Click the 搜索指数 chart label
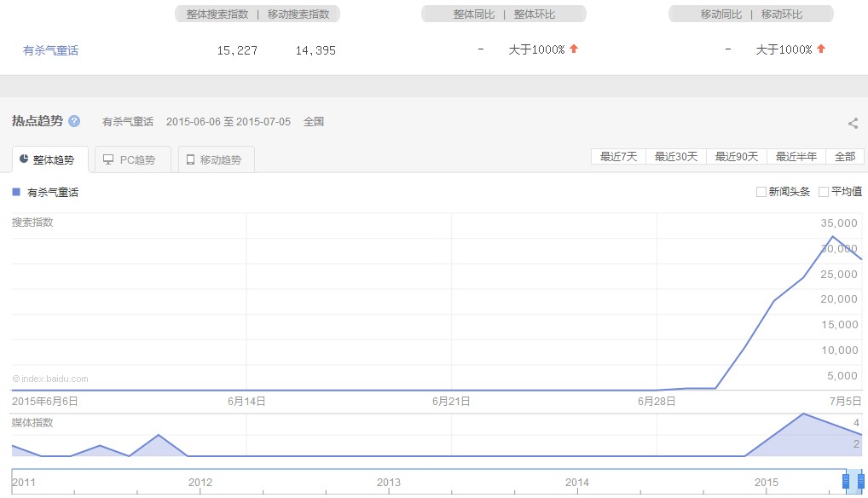Screen dimensions: 868x498 tap(32, 222)
